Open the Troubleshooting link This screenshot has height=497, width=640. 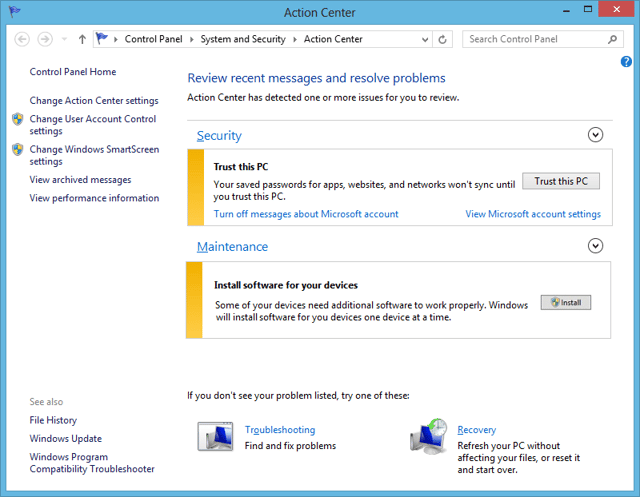coord(280,430)
